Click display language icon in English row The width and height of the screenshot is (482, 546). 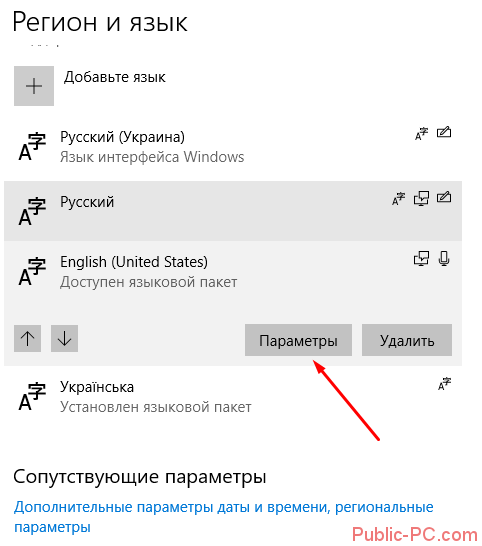coord(421,258)
